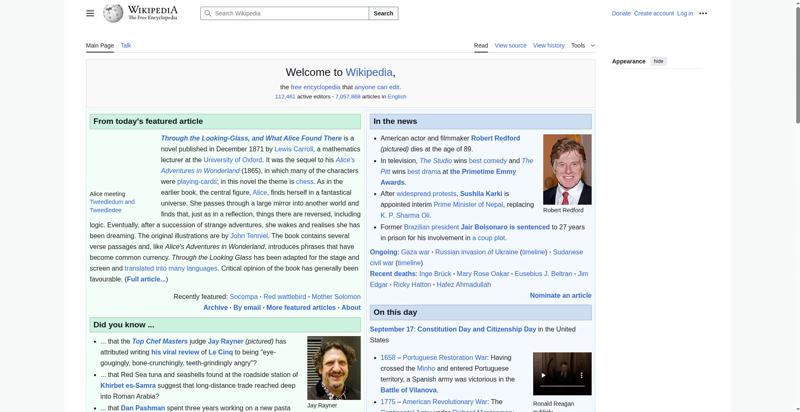Expand the Tools dropdown

point(583,45)
